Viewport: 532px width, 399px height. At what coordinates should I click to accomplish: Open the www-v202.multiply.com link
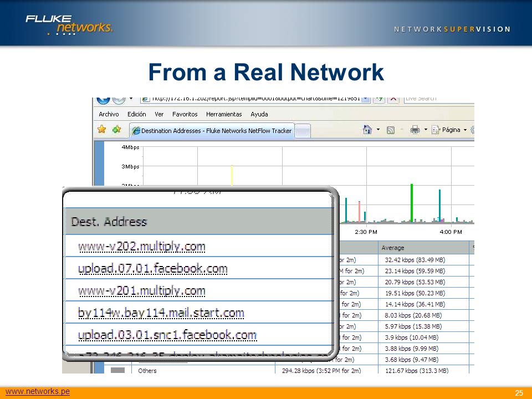pyautogui.click(x=141, y=246)
